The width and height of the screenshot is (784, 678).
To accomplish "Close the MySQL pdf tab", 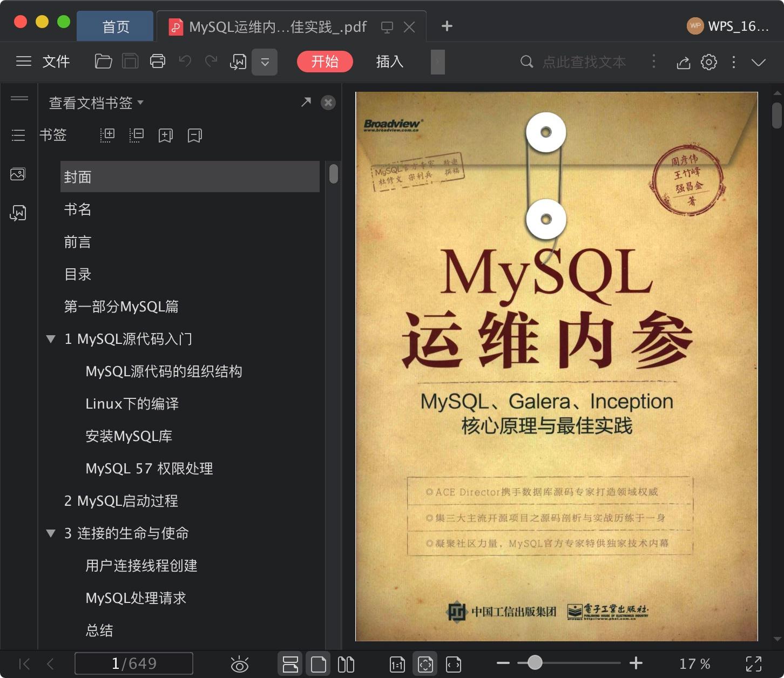I will (x=409, y=27).
